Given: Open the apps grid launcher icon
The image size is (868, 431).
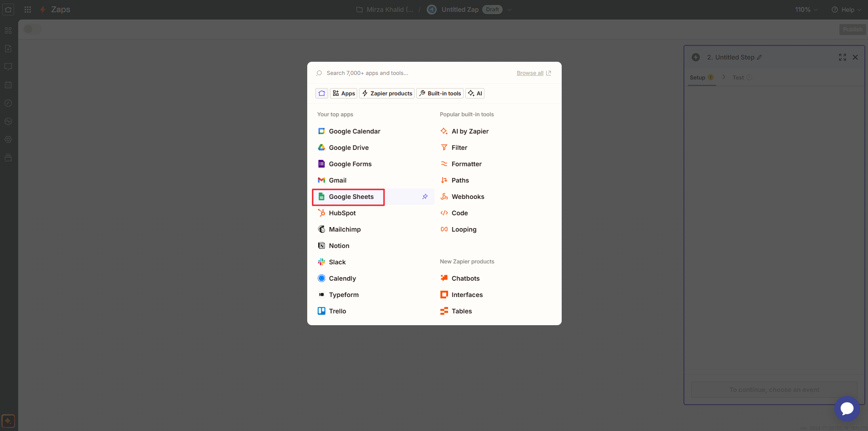Looking at the screenshot, I should tap(28, 10).
